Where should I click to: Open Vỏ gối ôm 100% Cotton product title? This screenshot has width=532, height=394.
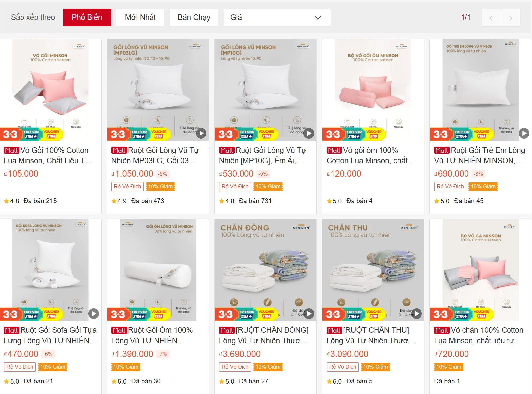coord(371,155)
